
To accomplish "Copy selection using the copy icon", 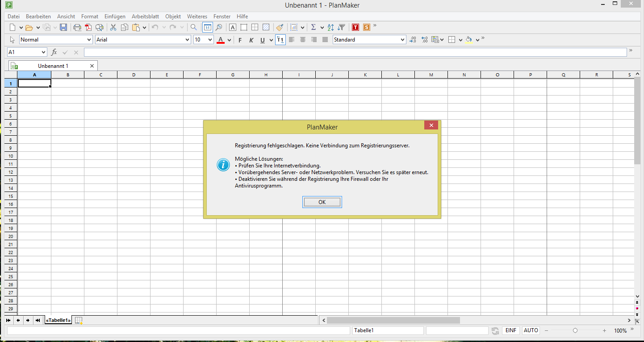I will 125,28.
